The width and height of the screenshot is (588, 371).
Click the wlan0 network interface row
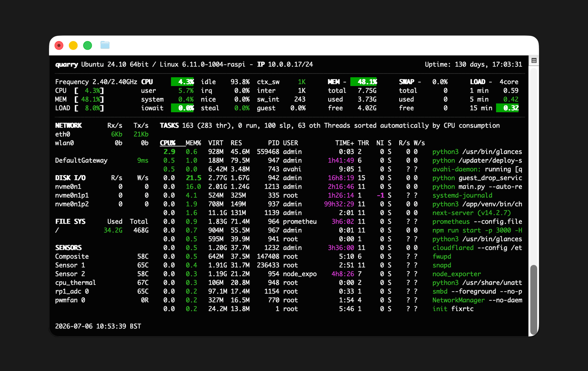tap(102, 143)
